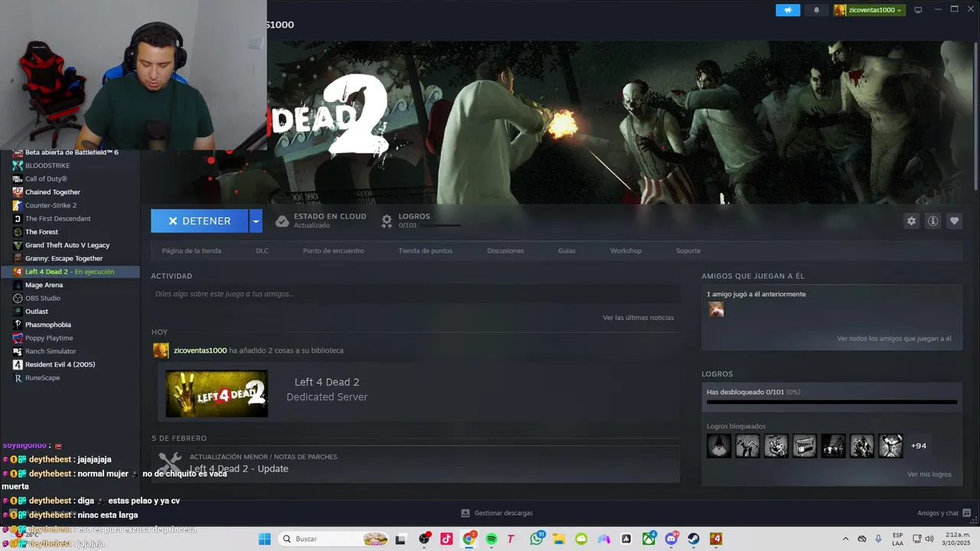Screen dimensions: 980x551
Task: Open Left 4 Dead 2 Dedicated Server thumbnail
Action: tap(217, 393)
